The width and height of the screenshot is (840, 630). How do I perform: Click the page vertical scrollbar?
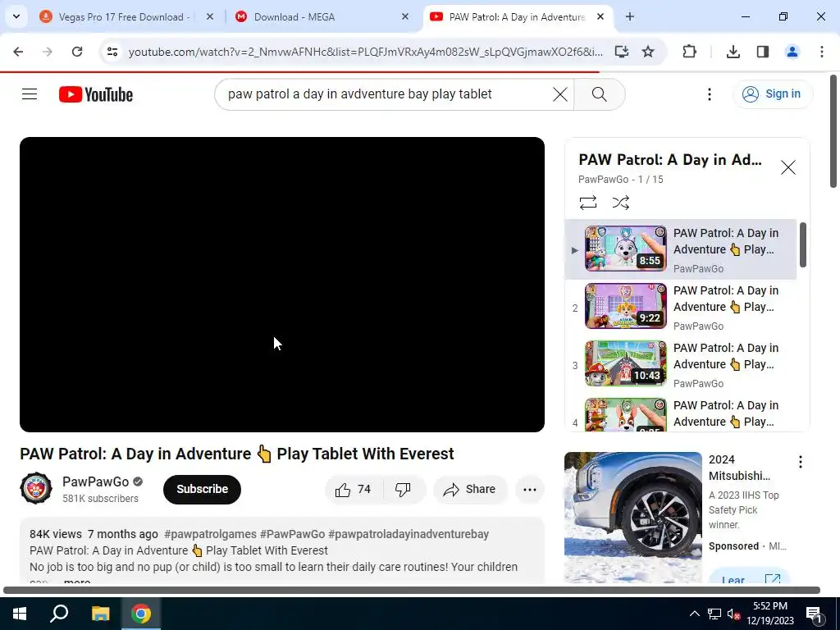coord(833,131)
